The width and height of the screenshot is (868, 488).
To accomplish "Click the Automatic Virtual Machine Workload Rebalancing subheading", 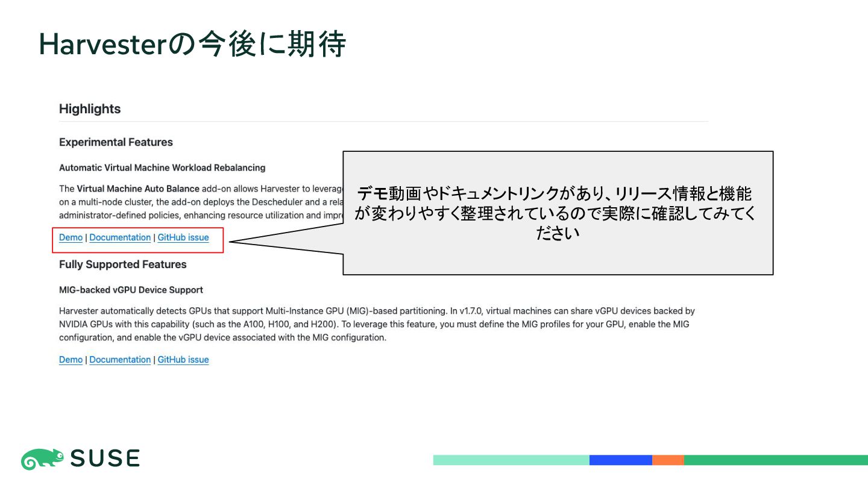I will [x=162, y=167].
